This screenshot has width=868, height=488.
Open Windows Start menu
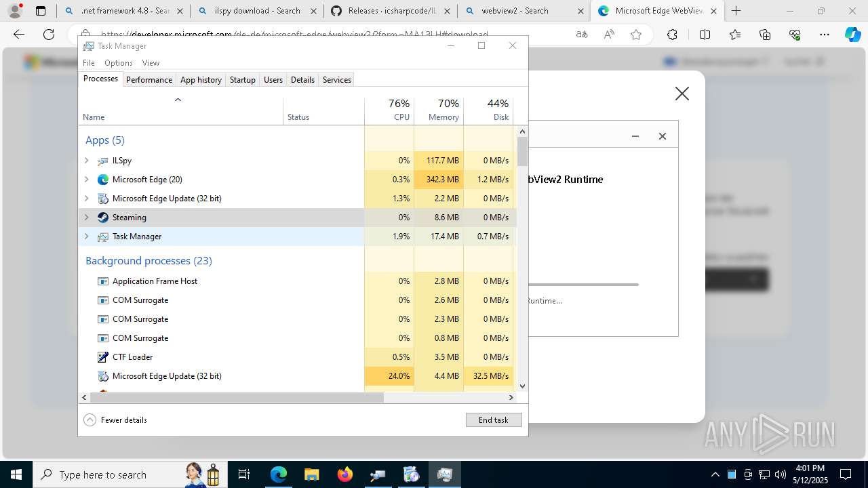pyautogui.click(x=16, y=474)
